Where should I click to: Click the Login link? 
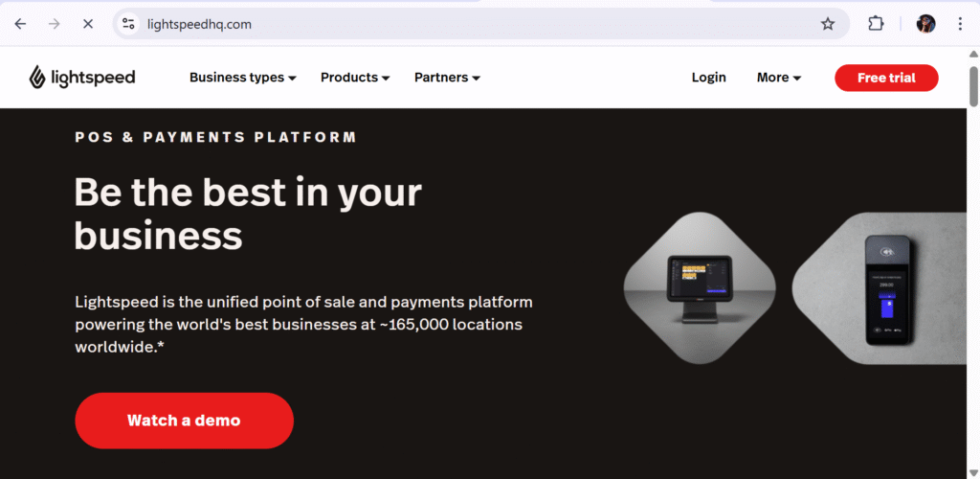709,78
